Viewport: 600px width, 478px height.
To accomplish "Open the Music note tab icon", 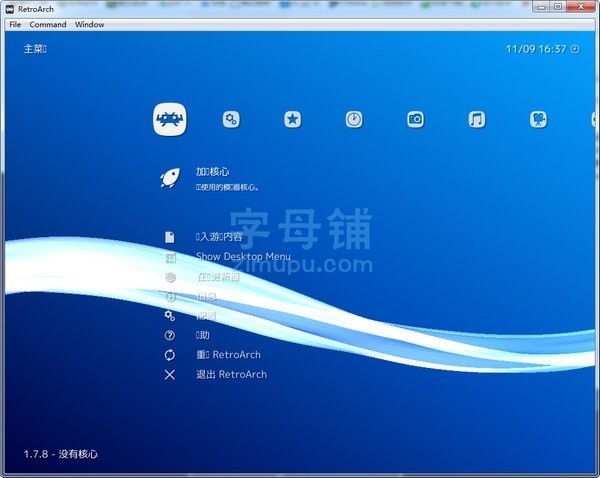I will [x=477, y=119].
